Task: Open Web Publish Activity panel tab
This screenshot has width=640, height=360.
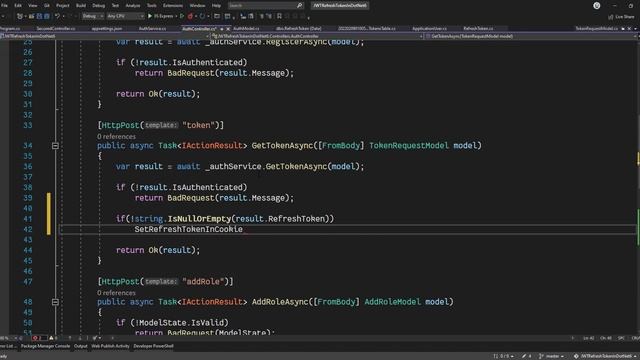Action: 110,346
